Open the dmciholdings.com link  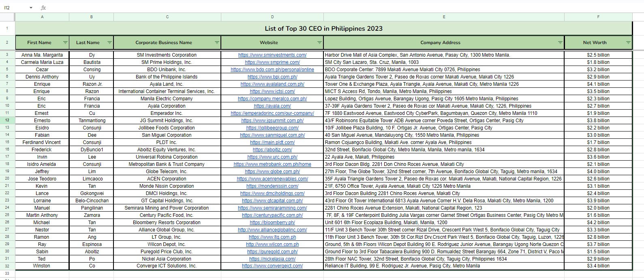click(x=272, y=193)
